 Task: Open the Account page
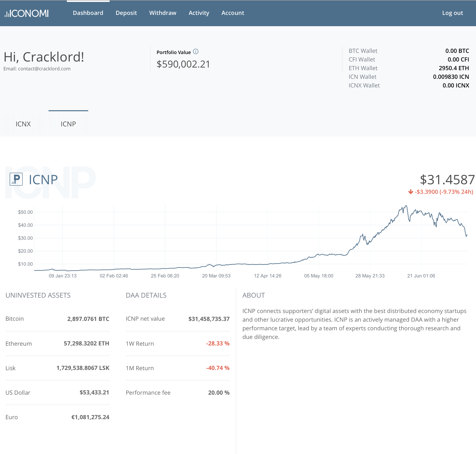pyautogui.click(x=233, y=13)
